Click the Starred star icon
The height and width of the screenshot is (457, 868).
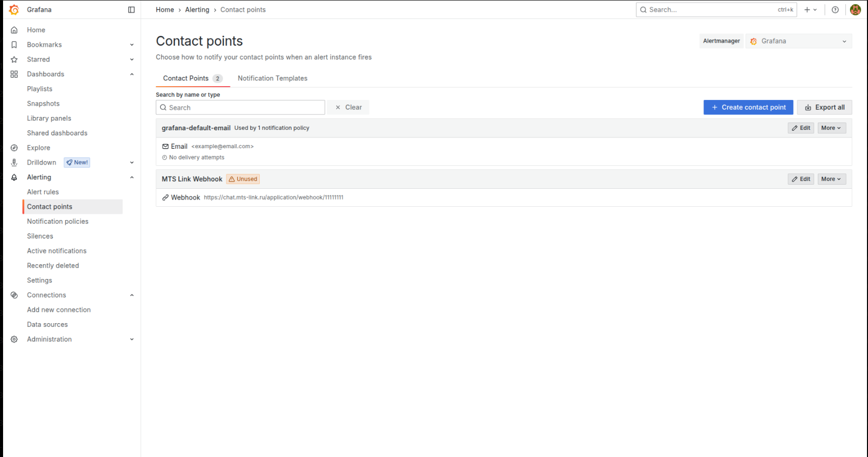(x=14, y=59)
